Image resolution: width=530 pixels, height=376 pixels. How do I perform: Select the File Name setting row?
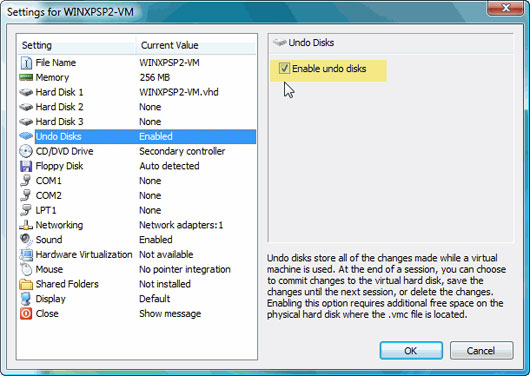click(137, 63)
